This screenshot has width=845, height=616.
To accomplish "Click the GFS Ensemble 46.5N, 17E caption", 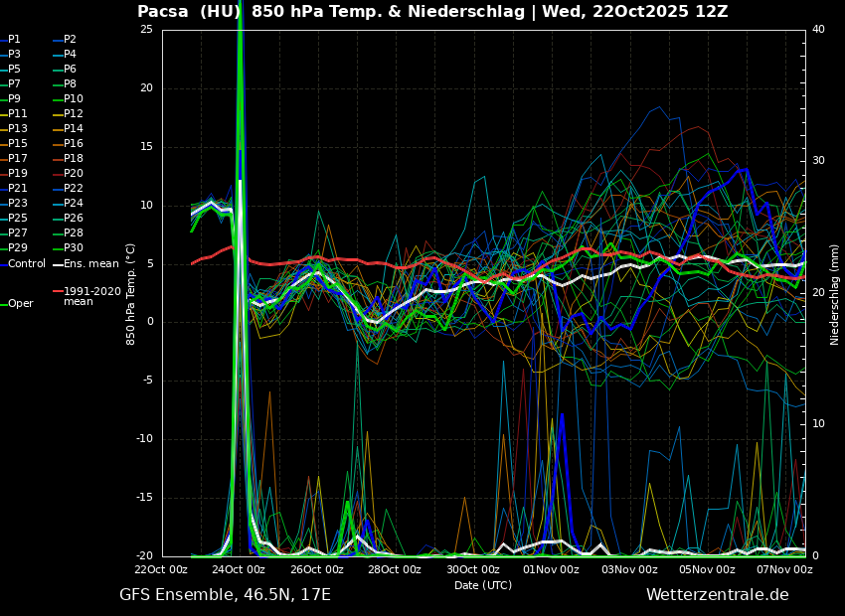I will coord(225,595).
